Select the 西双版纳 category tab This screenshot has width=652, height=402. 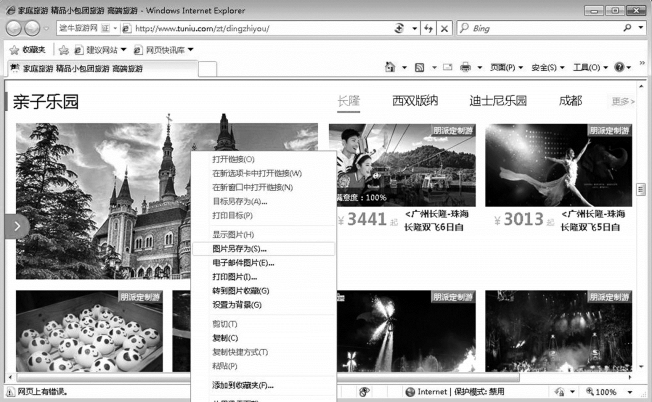415,101
